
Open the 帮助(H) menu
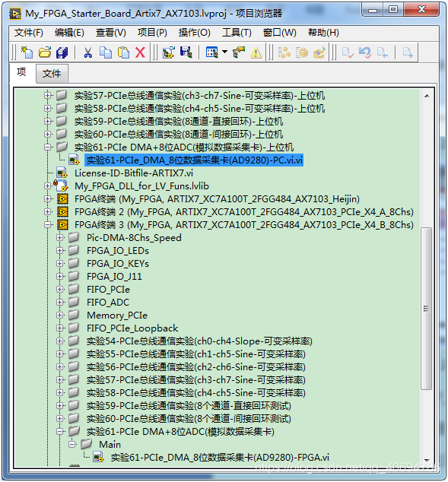(323, 33)
